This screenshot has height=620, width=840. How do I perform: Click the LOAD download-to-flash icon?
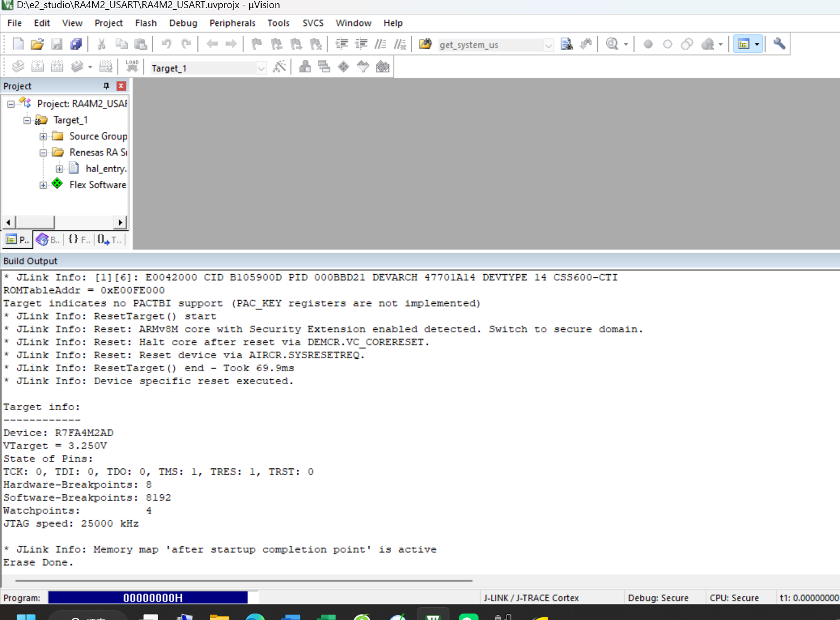(x=132, y=67)
